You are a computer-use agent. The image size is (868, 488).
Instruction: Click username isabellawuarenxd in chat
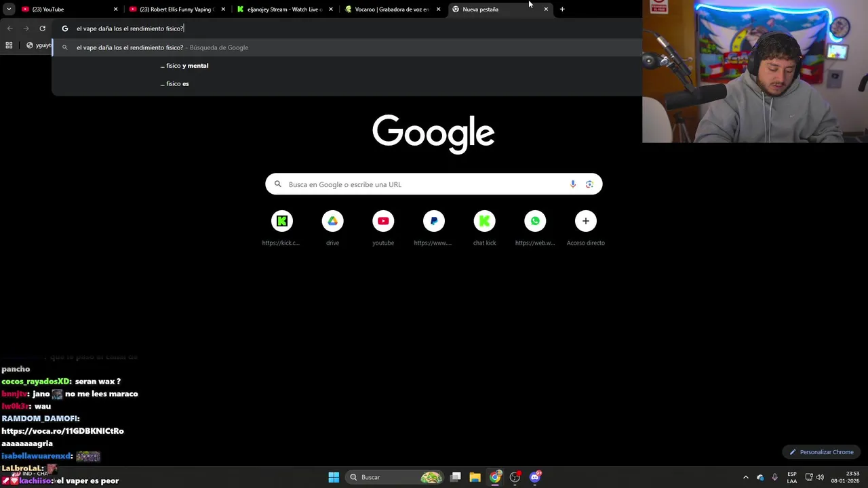pos(36,456)
